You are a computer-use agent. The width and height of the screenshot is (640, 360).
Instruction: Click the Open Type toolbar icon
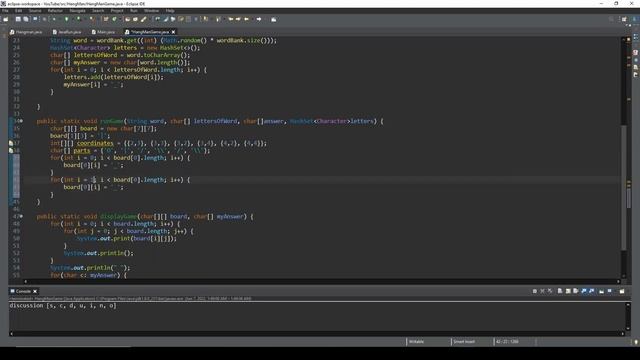click(x=127, y=19)
